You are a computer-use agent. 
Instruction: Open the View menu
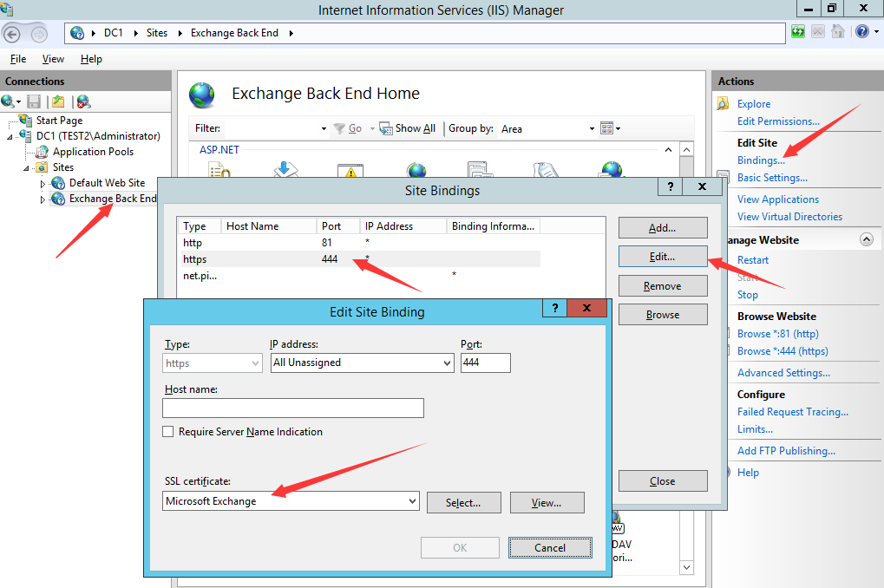coord(53,59)
